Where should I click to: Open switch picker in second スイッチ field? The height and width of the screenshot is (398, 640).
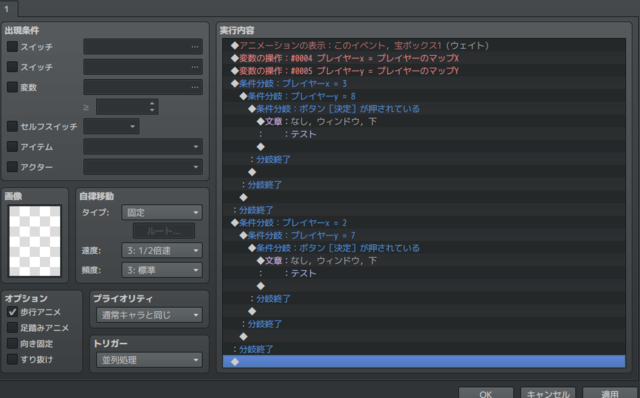(x=195, y=67)
